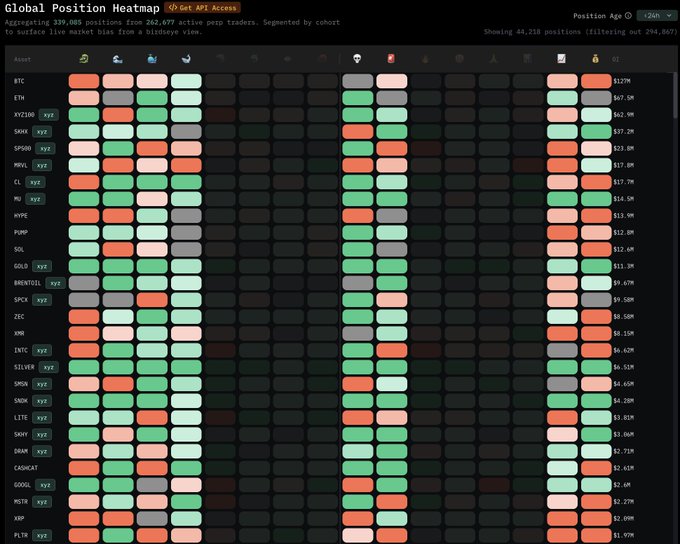Click BTC heatmap cell under skull column
680x544 pixels.
[x=357, y=81]
